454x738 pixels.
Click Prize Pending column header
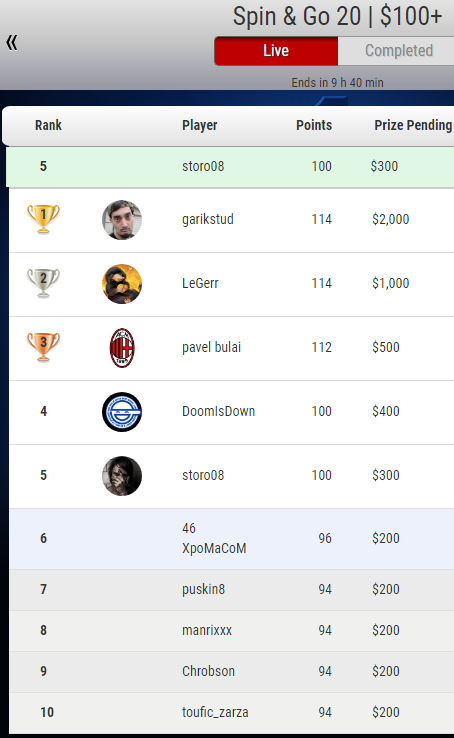coord(413,125)
